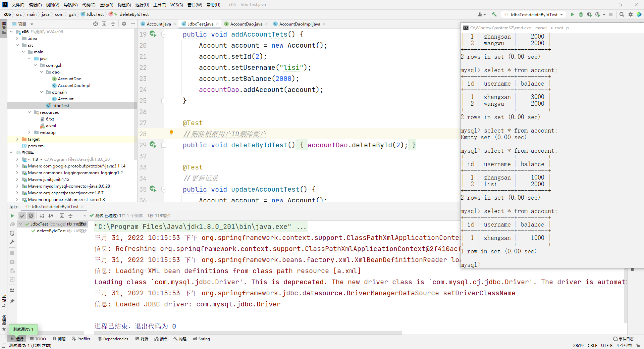Screen dimensions: 644x349
Task: Select AccountDaoImpl in project tree
Action: coord(74,85)
